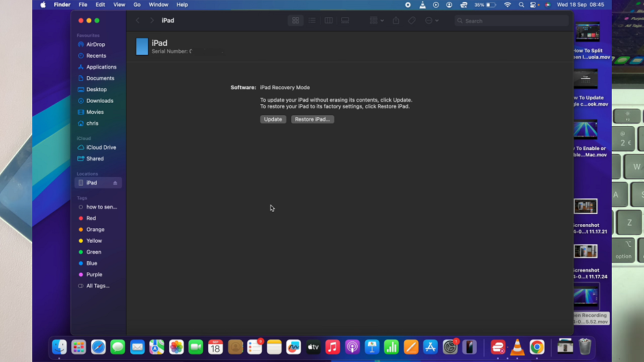Click the battery status in menu bar
Viewport: 644px width, 362px height.
point(485,5)
